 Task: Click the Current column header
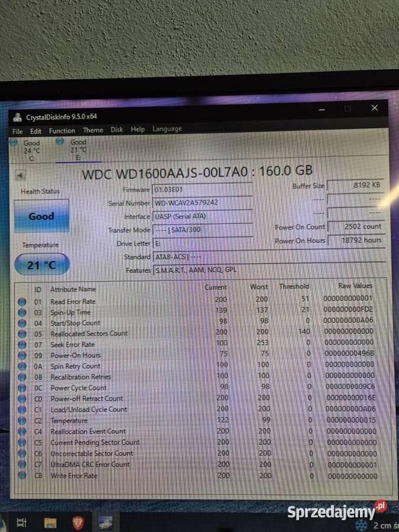coord(216,287)
